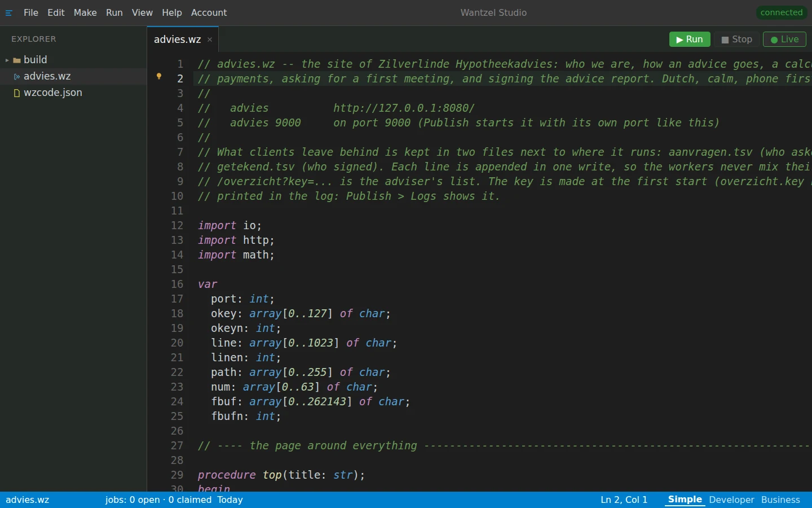Click the jobs count in the status bar
Screen dimensions: 812x508
point(158,500)
